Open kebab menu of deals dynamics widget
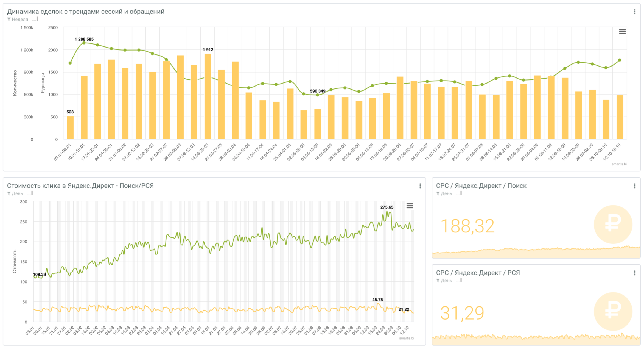The image size is (644, 349). tap(634, 12)
